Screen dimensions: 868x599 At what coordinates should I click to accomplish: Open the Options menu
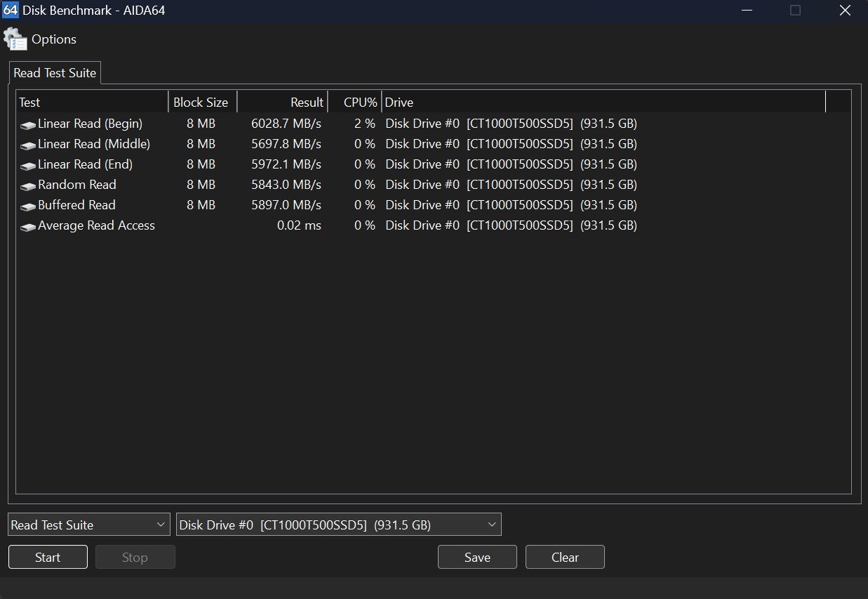(54, 39)
